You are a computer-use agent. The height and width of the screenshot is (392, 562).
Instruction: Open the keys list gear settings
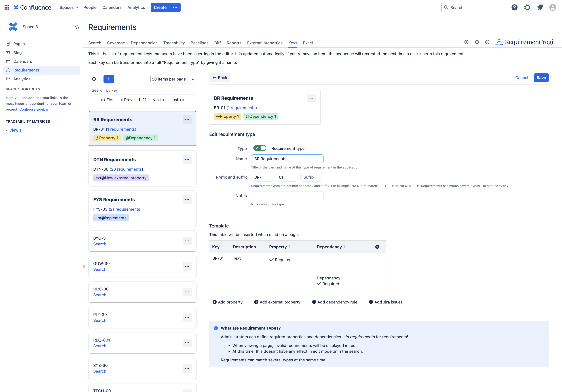pos(94,79)
